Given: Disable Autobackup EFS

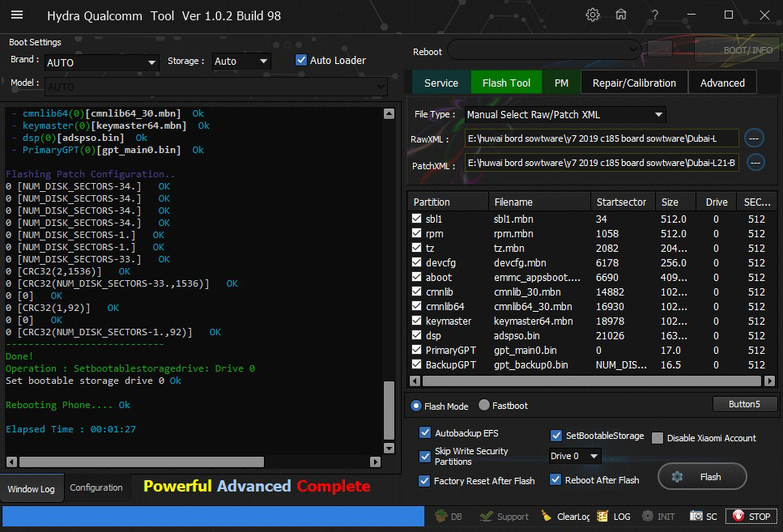Looking at the screenshot, I should click(425, 432).
